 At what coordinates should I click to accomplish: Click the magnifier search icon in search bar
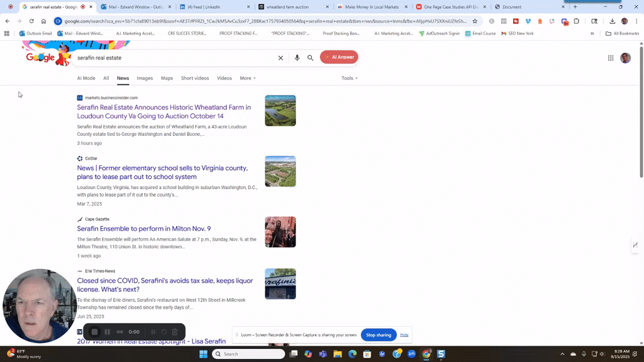tap(311, 58)
